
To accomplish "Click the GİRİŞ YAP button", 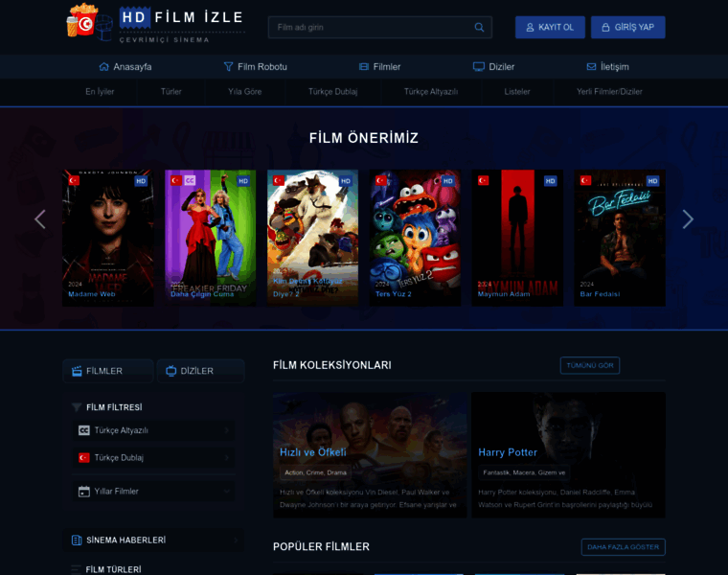I will [x=628, y=28].
